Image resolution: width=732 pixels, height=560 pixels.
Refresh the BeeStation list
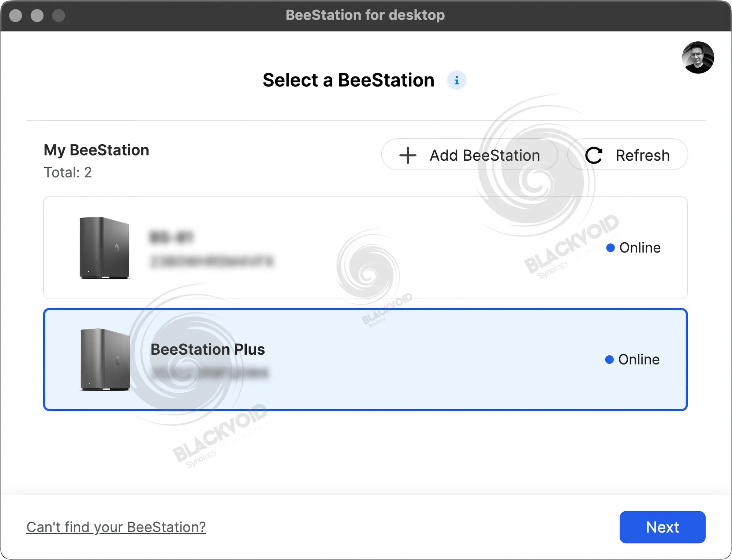627,155
